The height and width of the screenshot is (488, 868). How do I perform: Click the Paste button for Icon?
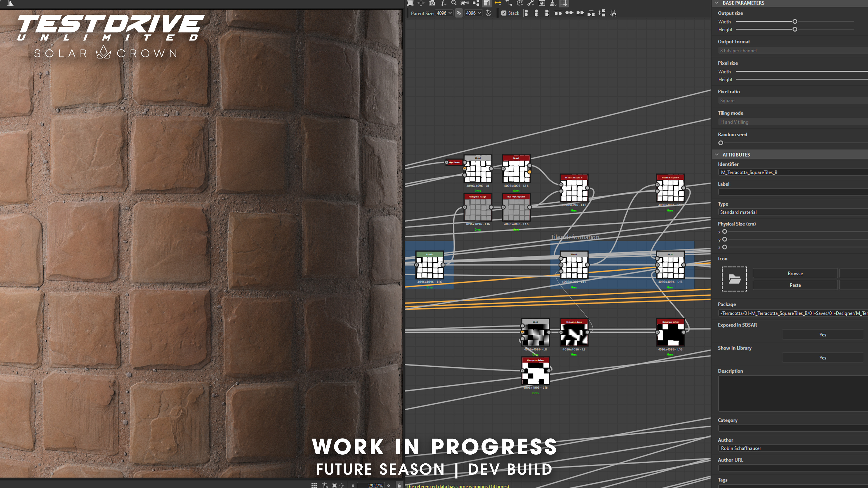click(795, 285)
